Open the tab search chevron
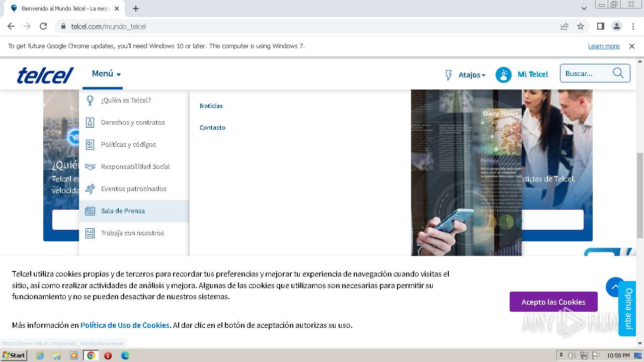 click(584, 9)
